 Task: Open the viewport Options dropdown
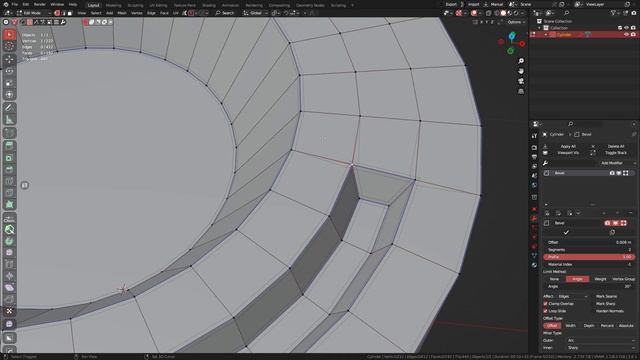pyautogui.click(x=516, y=22)
